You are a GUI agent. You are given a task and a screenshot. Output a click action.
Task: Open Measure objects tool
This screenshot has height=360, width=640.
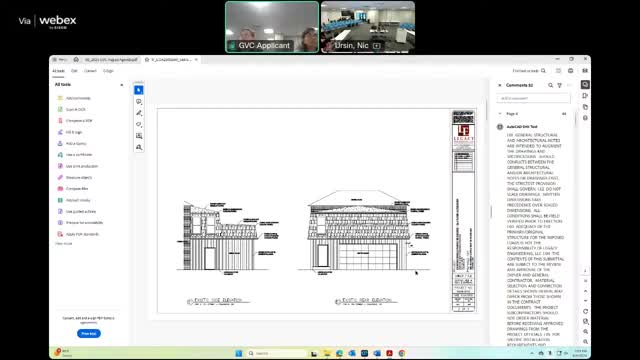point(75,178)
